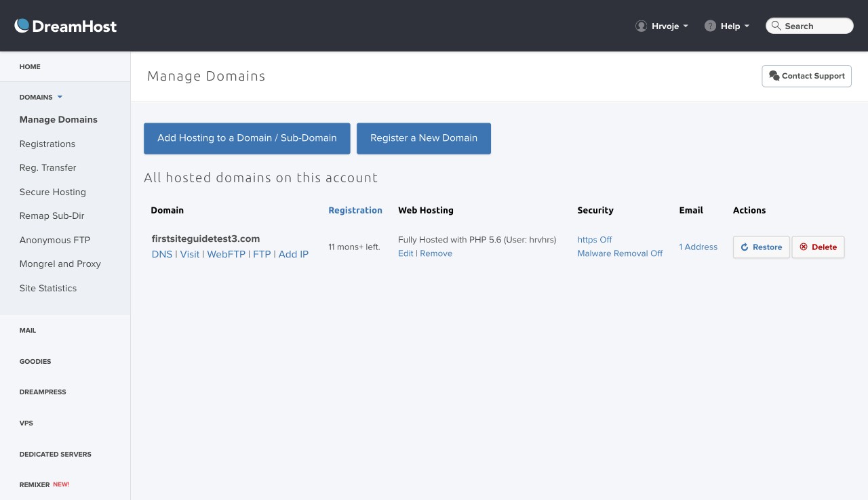The height and width of the screenshot is (500, 868).
Task: Click Register a New Domain button
Action: pos(424,138)
